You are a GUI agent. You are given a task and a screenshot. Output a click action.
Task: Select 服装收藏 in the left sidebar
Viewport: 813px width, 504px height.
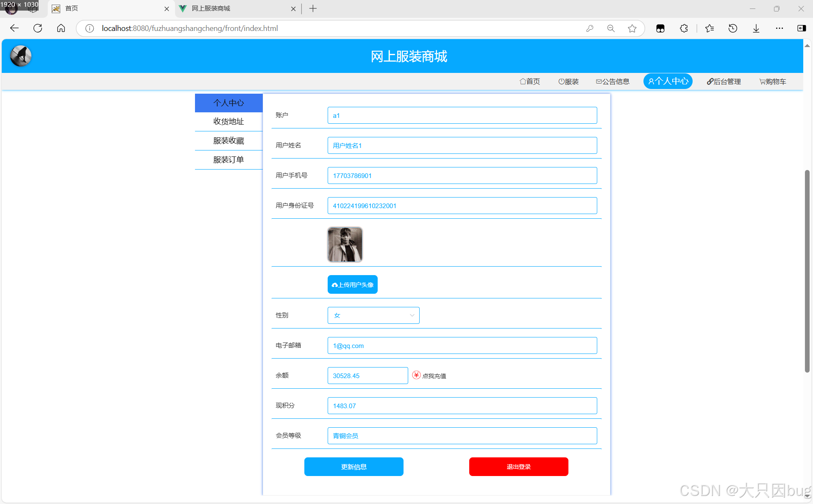(229, 141)
